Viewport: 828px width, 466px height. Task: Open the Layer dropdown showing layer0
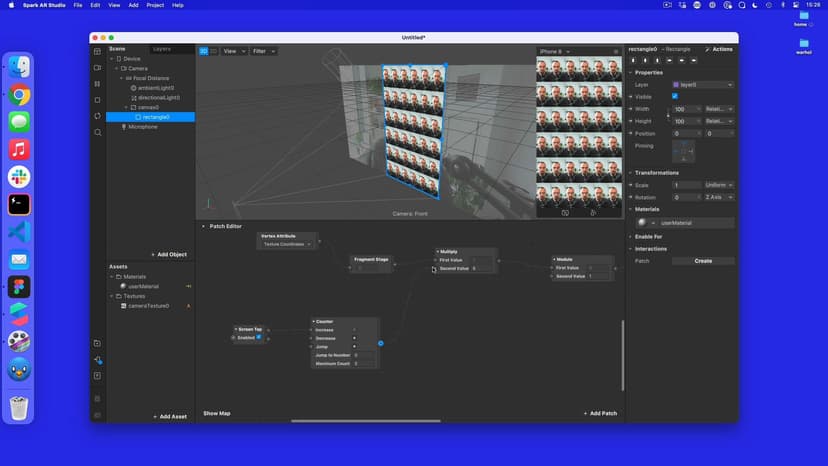(703, 85)
